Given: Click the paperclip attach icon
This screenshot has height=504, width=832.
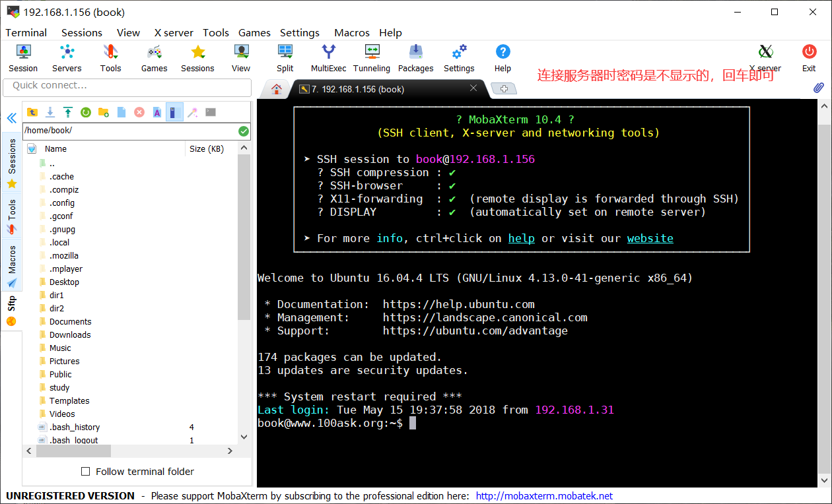Looking at the screenshot, I should click(818, 88).
